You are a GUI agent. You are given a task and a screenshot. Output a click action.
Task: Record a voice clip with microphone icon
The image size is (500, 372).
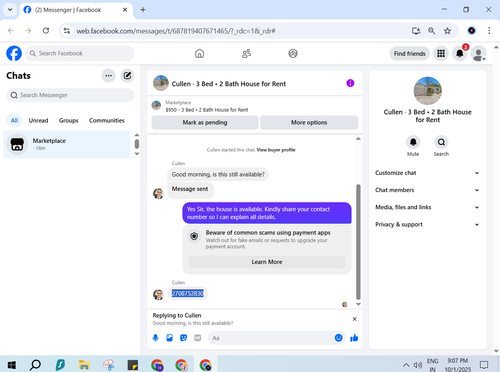155,338
